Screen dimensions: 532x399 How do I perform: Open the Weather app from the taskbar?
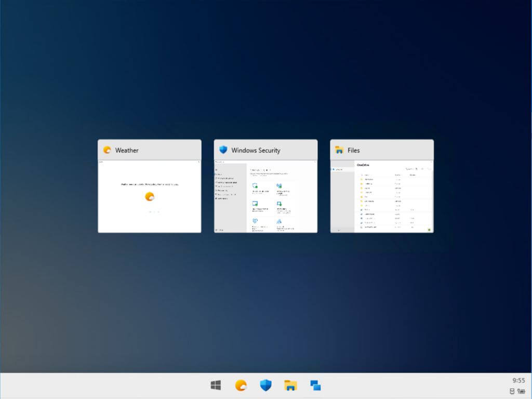[241, 386]
